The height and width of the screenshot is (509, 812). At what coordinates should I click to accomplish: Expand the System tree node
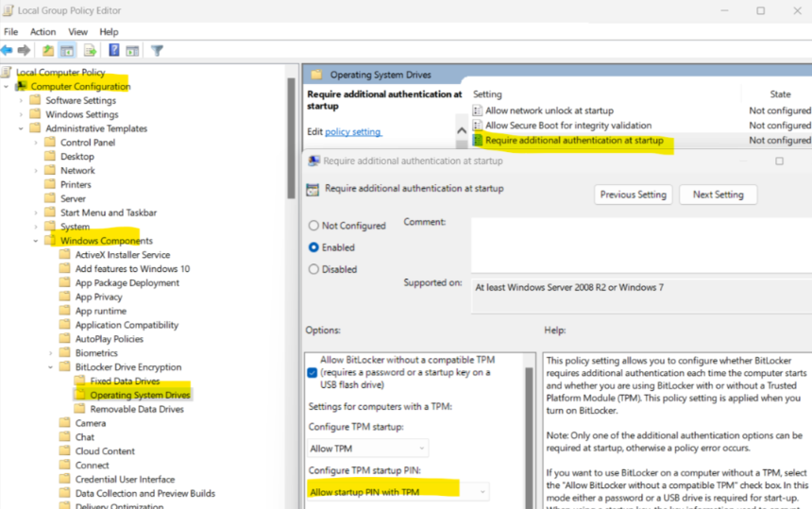(36, 227)
